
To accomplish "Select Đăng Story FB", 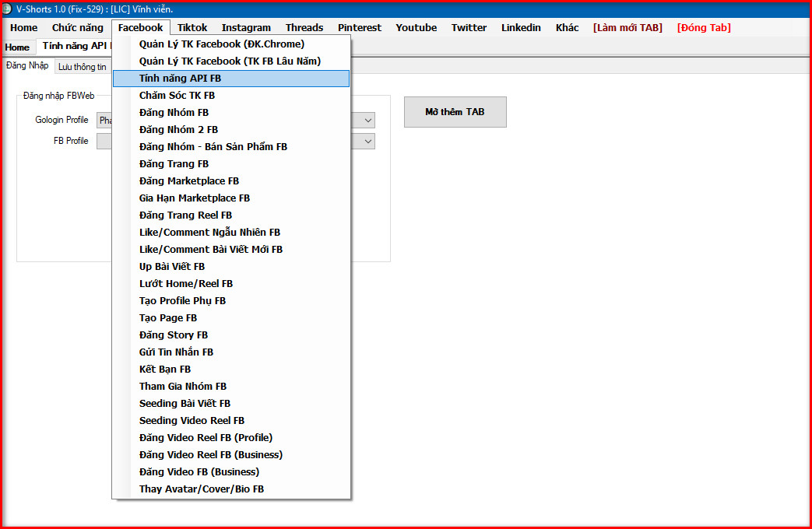I will click(231, 335).
